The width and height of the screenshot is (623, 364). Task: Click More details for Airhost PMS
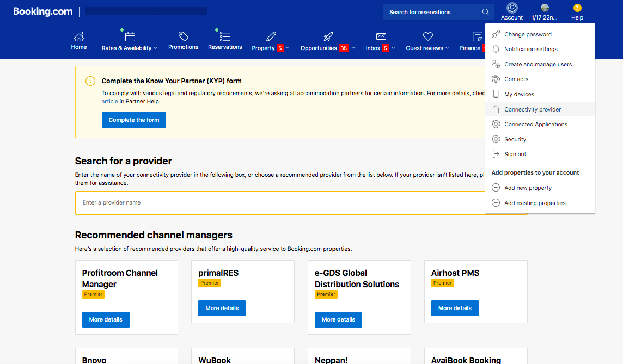(x=455, y=308)
